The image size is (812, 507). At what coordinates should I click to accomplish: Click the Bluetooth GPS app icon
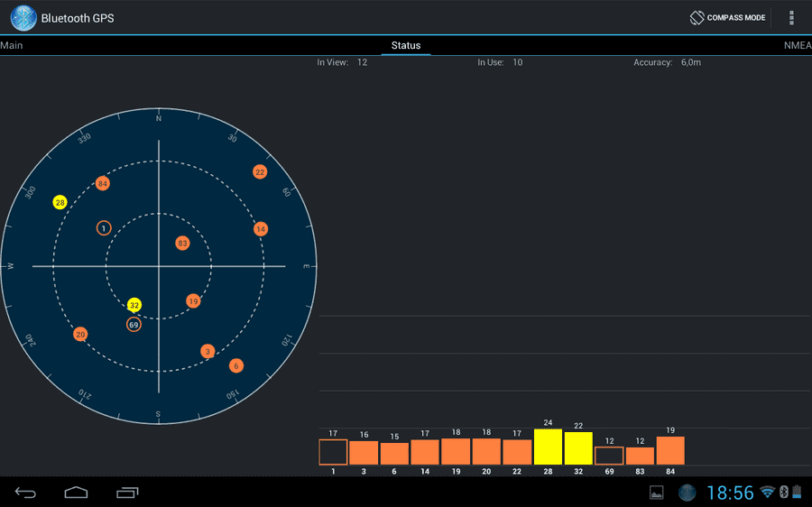click(x=23, y=18)
